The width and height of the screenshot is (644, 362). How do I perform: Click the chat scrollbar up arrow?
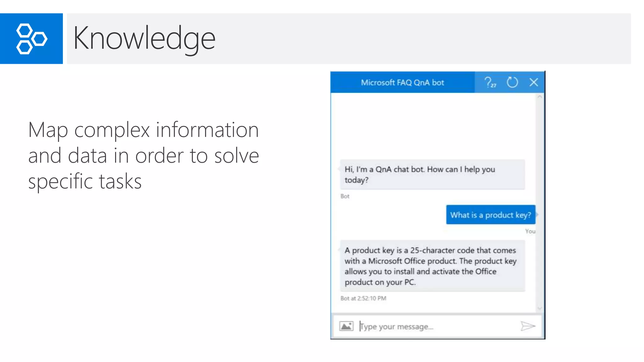[540, 97]
